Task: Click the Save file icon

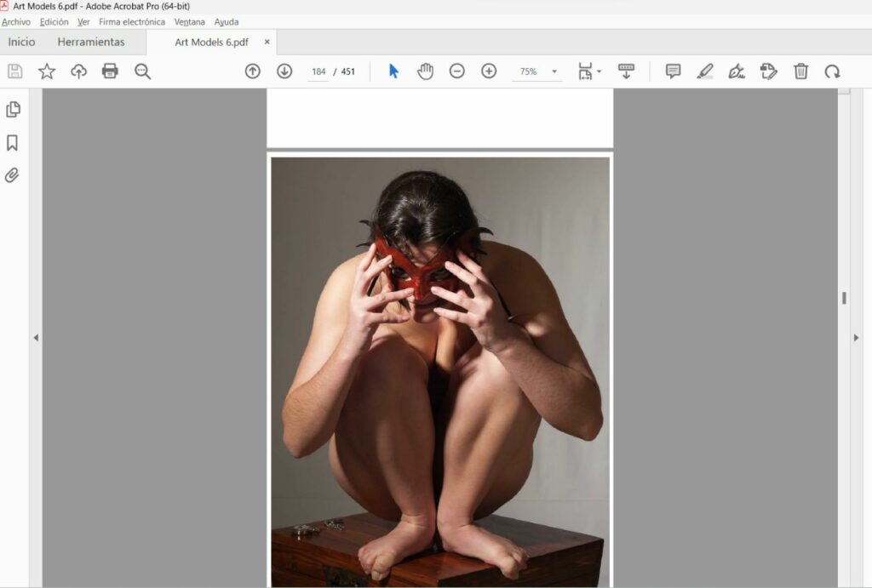Action: point(15,71)
